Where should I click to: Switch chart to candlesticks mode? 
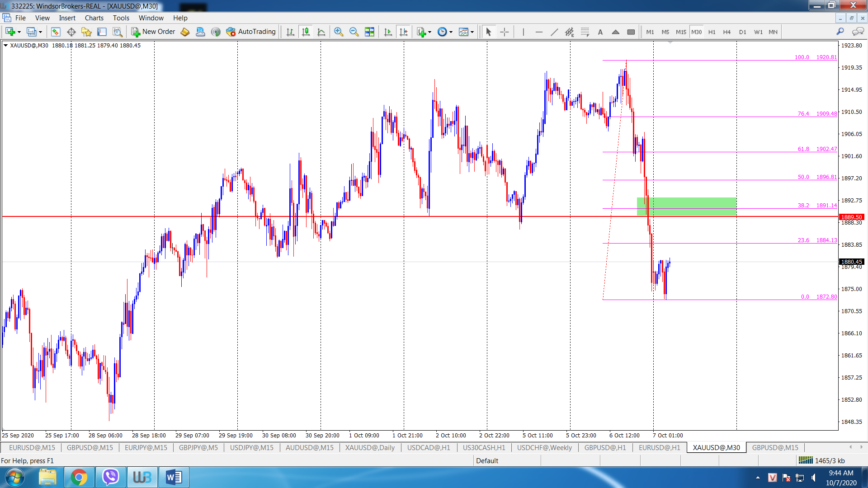tap(306, 32)
